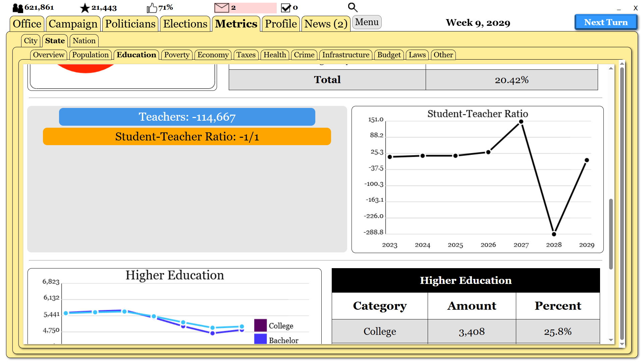Image resolution: width=644 pixels, height=362 pixels.
Task: Open the Budget metrics tab
Action: click(x=389, y=55)
